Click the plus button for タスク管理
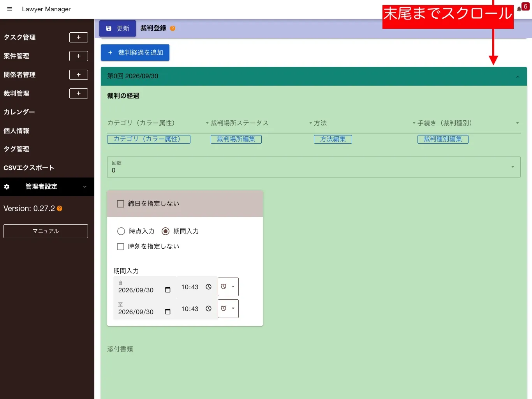Screen dimensions: 532x399 pos(79,37)
